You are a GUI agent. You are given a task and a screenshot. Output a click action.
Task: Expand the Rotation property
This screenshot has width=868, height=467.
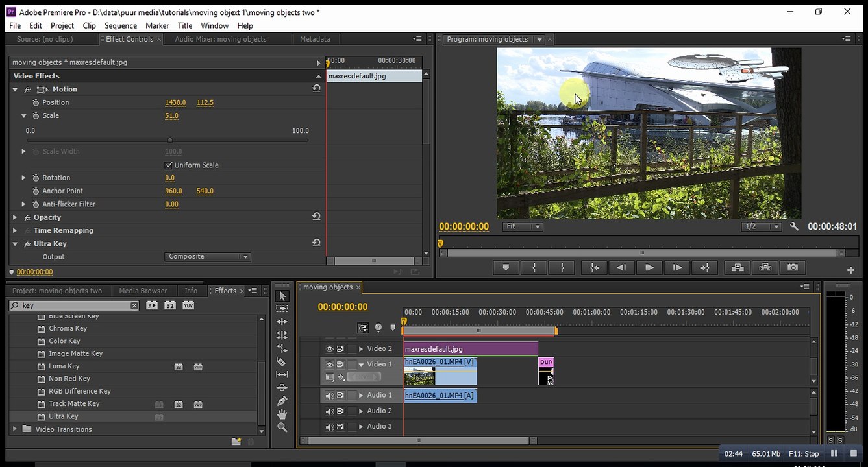[x=24, y=178]
